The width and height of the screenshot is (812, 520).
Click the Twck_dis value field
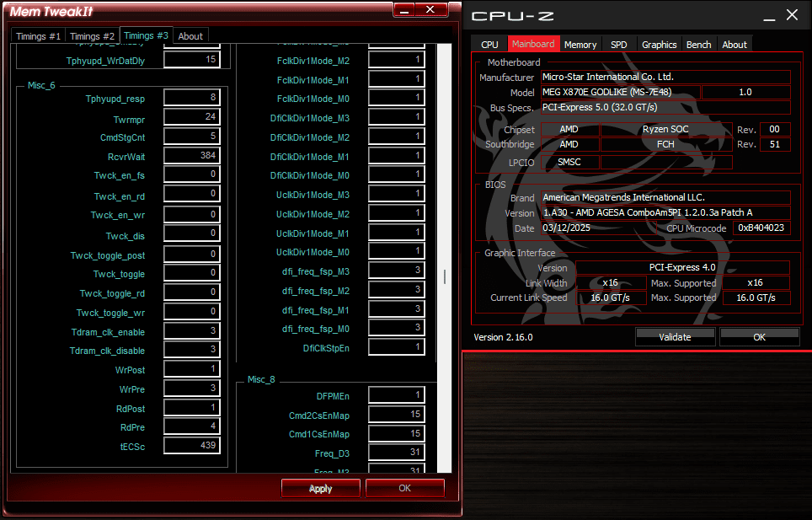pos(191,233)
